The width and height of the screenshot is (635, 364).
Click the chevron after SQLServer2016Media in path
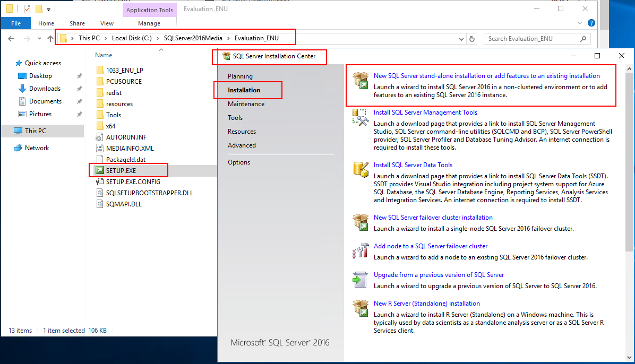coord(228,38)
